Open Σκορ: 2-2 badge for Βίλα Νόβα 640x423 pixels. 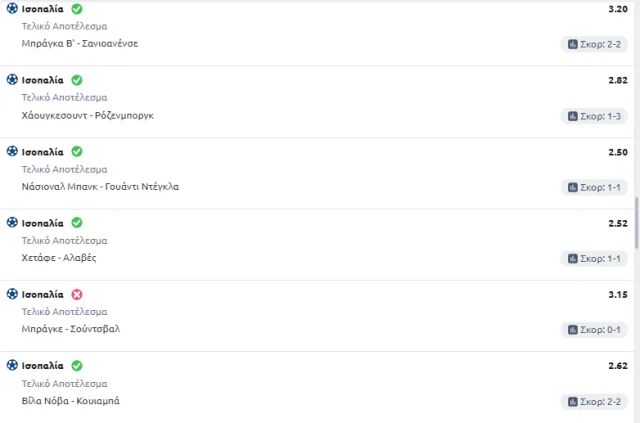[x=594, y=402]
